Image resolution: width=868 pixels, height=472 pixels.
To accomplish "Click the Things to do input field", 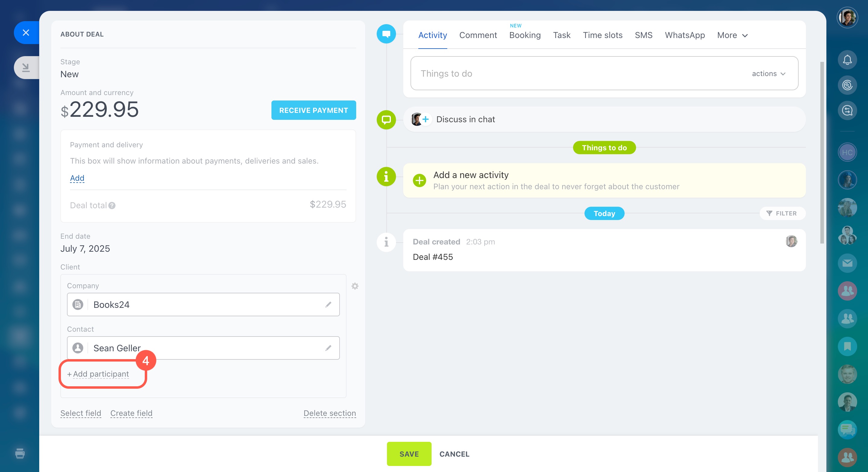I will (604, 73).
